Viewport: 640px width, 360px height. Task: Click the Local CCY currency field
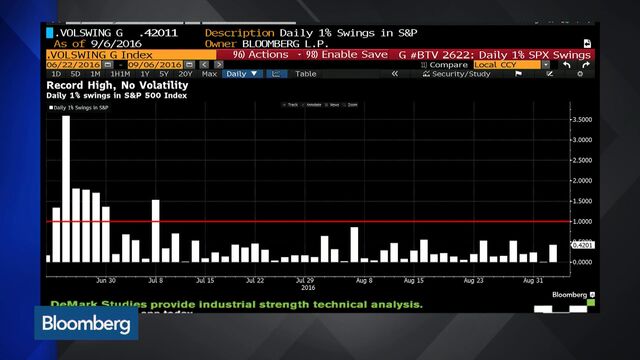click(x=507, y=65)
